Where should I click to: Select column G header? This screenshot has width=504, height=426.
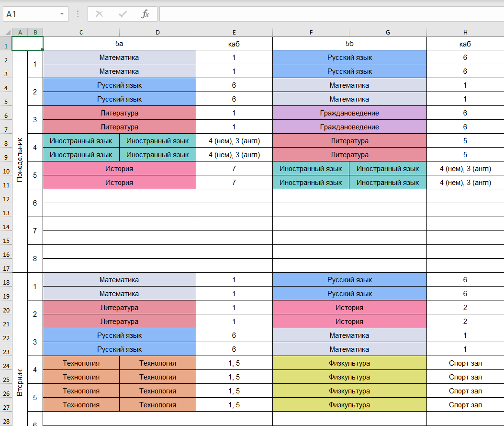388,32
